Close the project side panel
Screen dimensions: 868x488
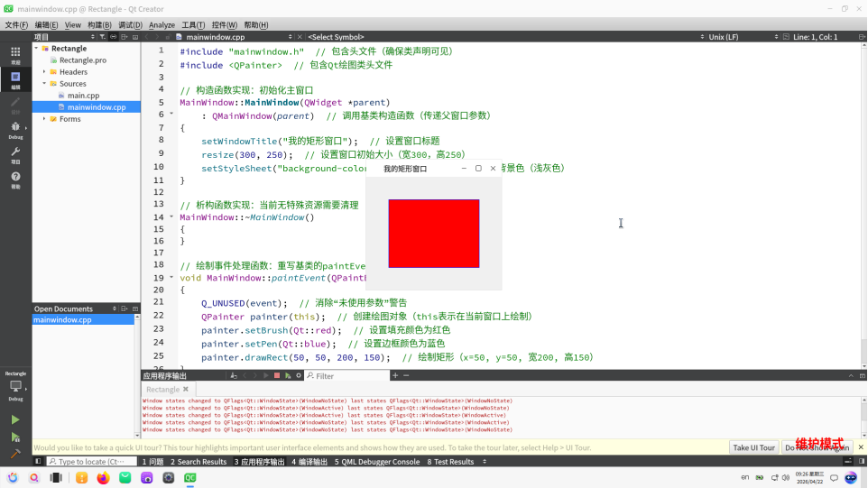point(135,37)
